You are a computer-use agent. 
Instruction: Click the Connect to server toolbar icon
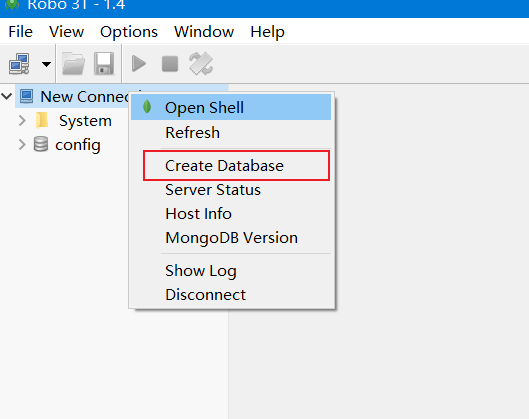pos(19,63)
